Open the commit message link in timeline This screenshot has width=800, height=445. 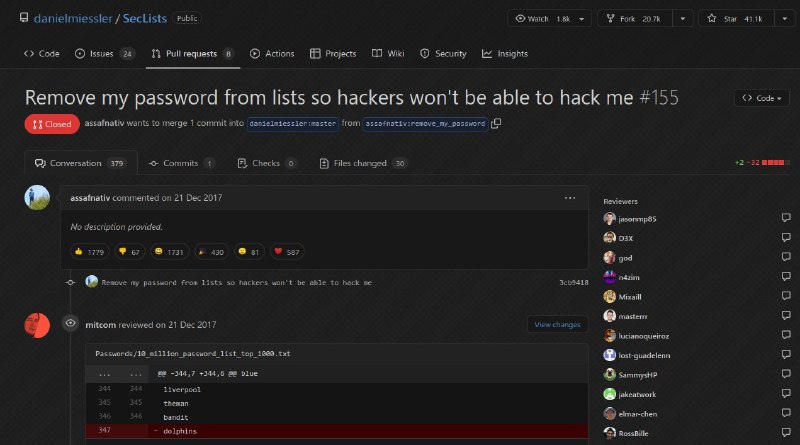(237, 283)
